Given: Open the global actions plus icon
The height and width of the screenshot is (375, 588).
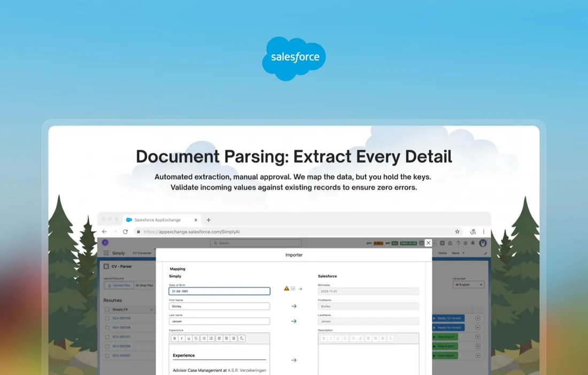Looking at the screenshot, I should (x=443, y=243).
